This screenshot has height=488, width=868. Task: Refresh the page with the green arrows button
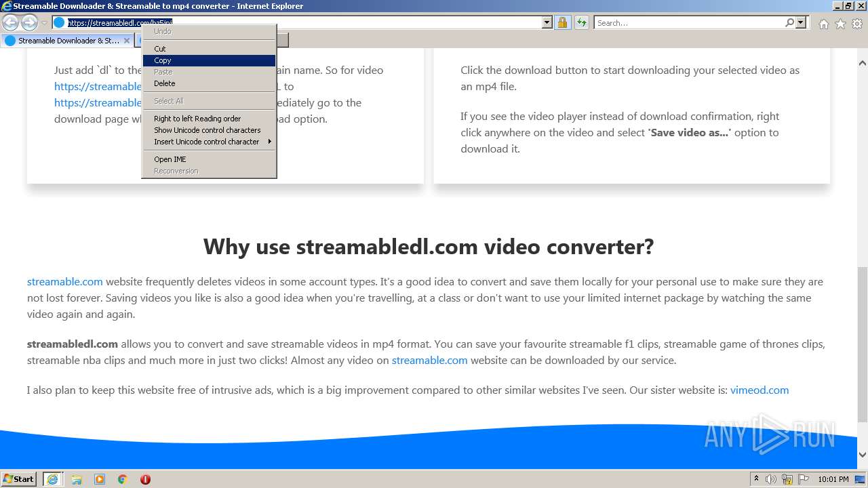[581, 23]
